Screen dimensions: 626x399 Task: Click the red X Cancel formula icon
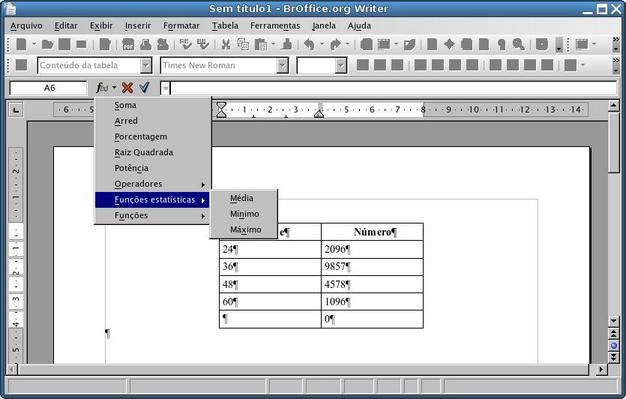[127, 87]
